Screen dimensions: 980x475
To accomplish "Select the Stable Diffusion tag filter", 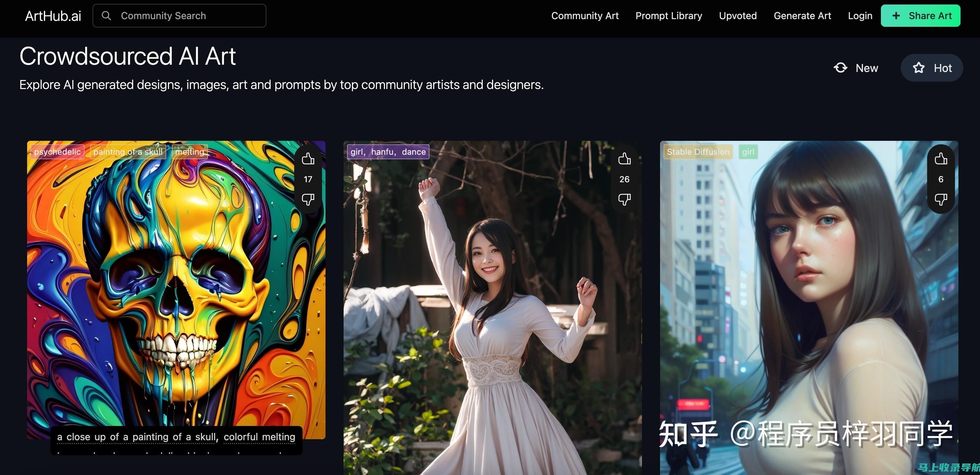I will click(x=698, y=151).
